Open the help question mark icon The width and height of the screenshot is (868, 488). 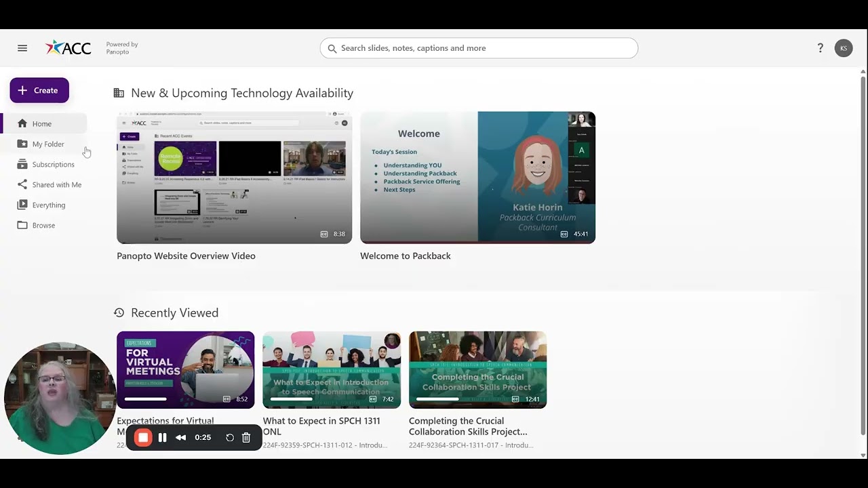tap(821, 48)
